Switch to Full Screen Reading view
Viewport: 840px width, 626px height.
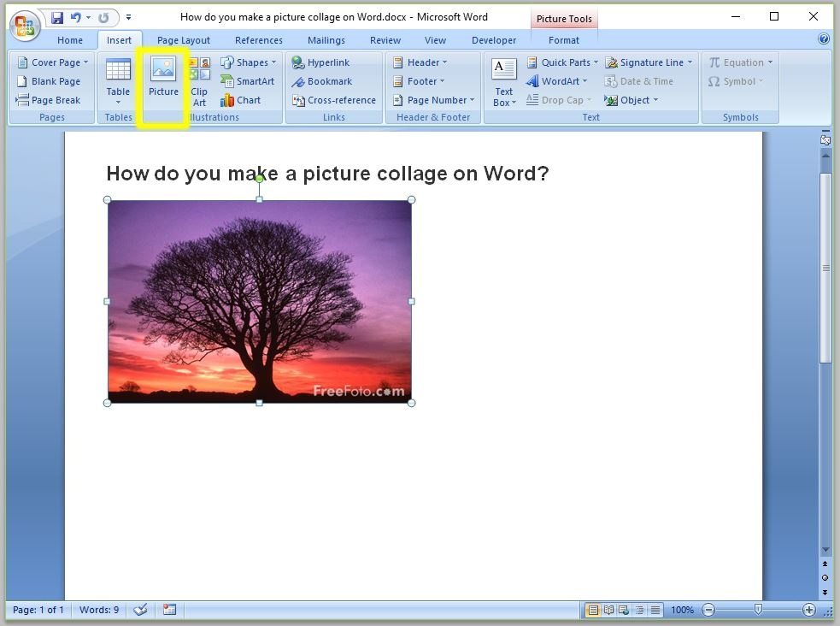click(608, 610)
